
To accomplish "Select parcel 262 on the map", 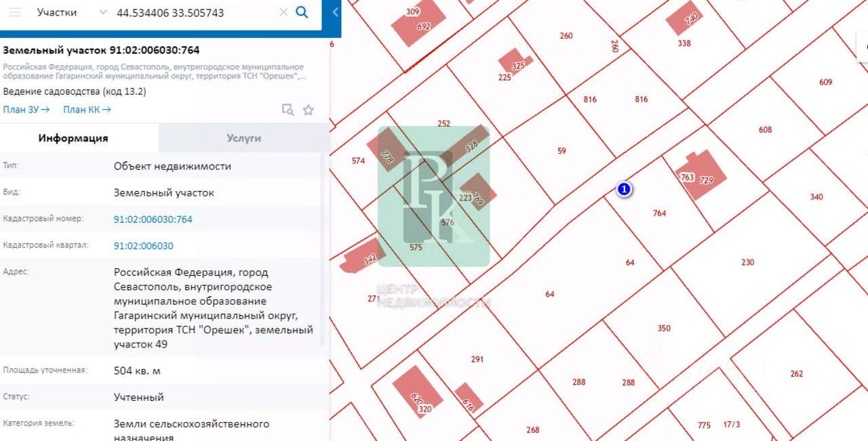I will [797, 374].
